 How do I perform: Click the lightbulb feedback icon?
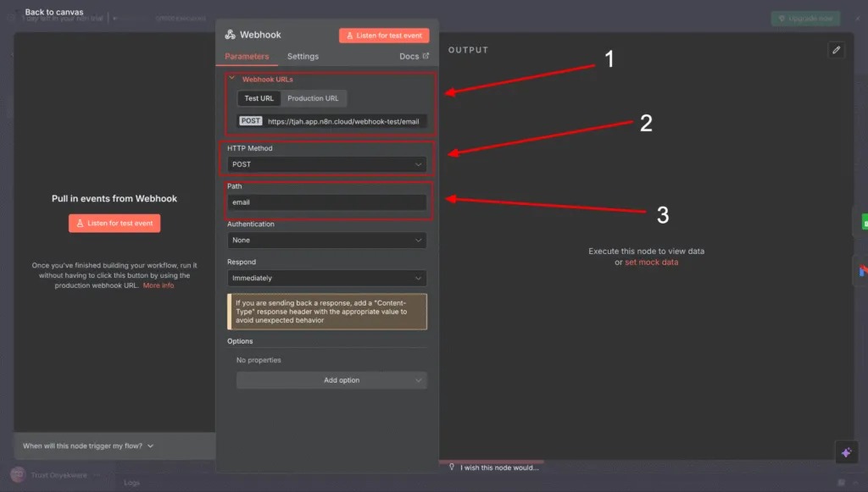[452, 467]
